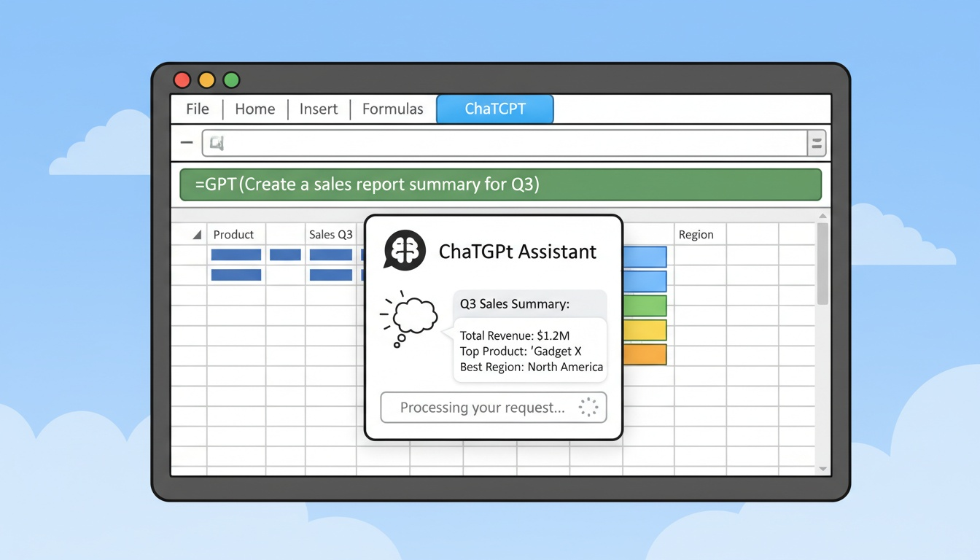This screenshot has width=980, height=560.
Task: Click the scroll down arrow
Action: [822, 469]
